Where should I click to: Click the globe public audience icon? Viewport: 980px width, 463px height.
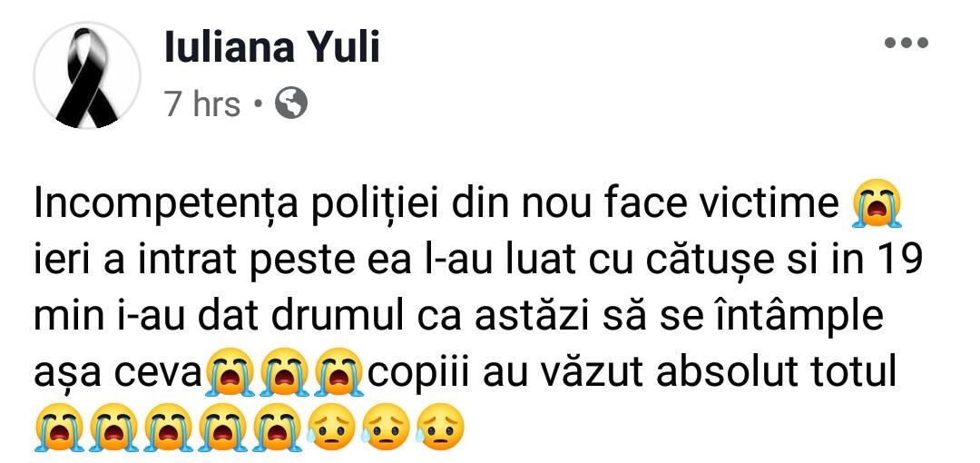[x=290, y=105]
